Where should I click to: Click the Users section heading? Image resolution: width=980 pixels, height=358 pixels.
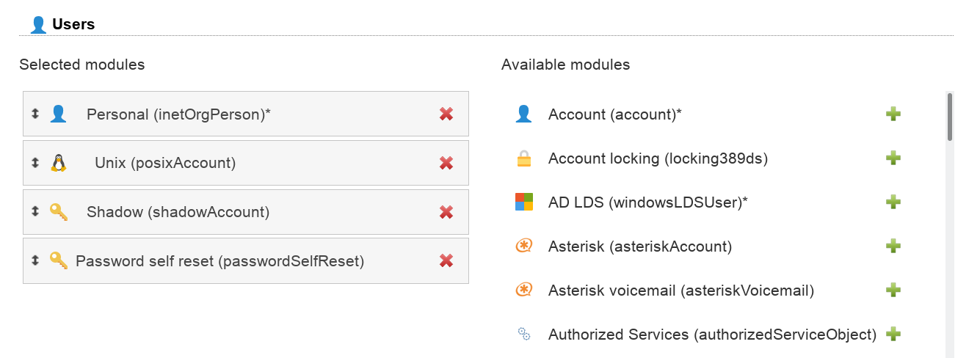(x=73, y=24)
